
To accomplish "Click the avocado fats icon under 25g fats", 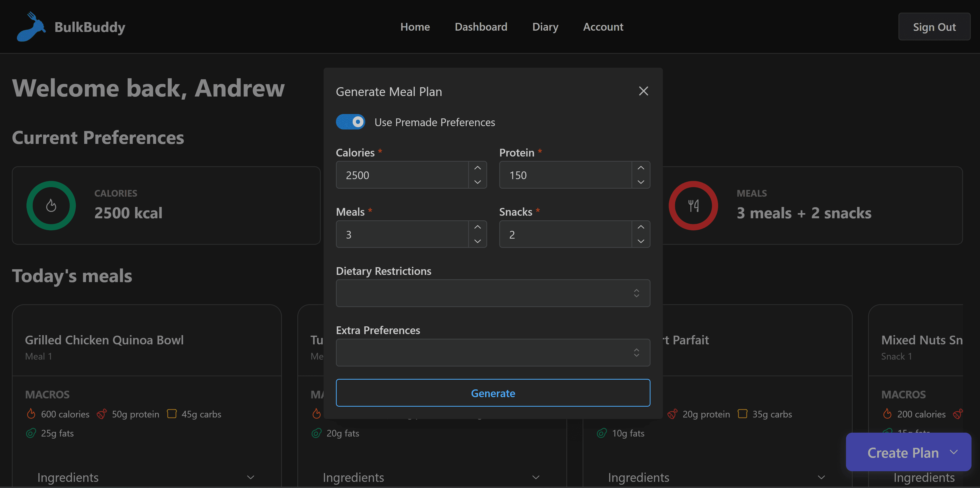I will pos(31,433).
